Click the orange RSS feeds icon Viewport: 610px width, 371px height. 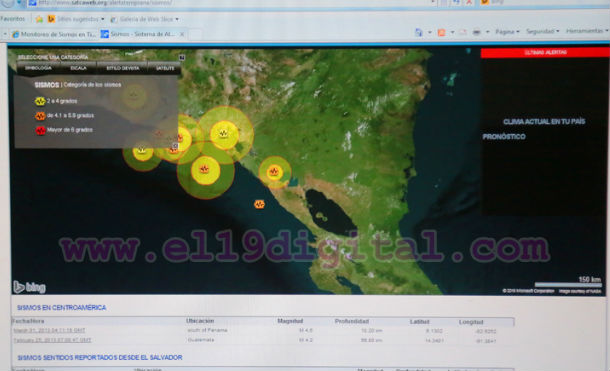442,32
